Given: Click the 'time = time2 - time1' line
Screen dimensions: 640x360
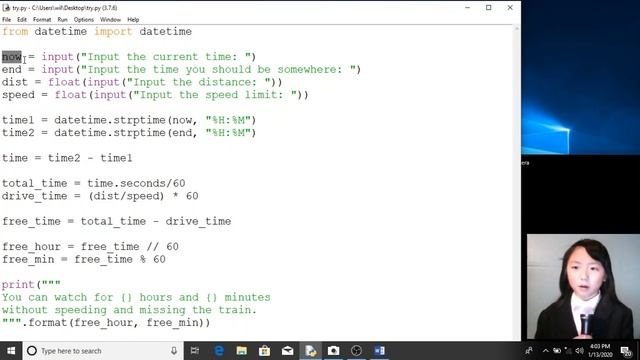Looking at the screenshot, I should [x=67, y=158].
